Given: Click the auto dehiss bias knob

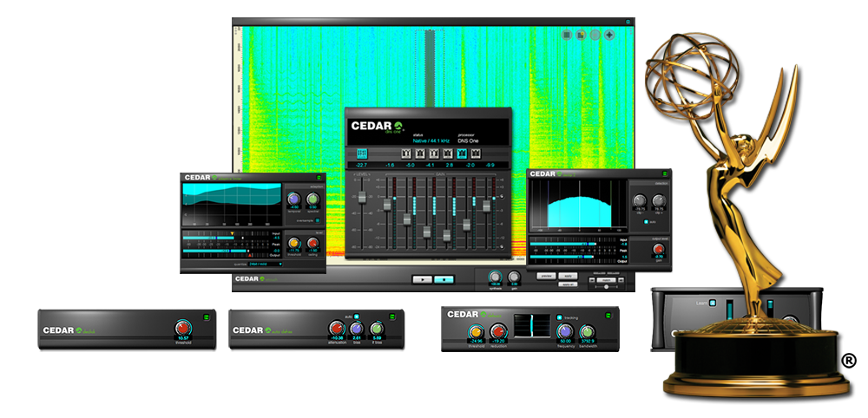Looking at the screenshot, I should pos(357,328).
